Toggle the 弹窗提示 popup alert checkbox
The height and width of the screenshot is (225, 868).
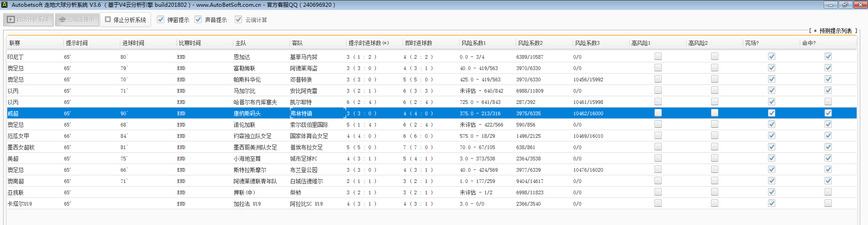161,19
